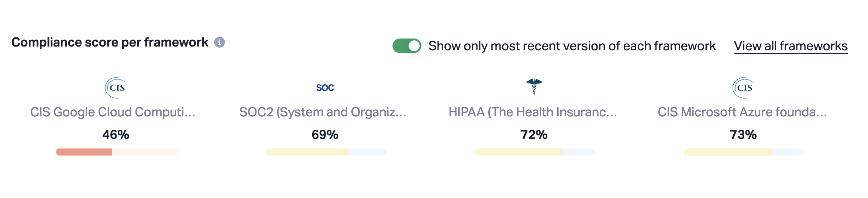Click the Show only most recent version label
The width and height of the screenshot is (868, 198).
point(572,46)
